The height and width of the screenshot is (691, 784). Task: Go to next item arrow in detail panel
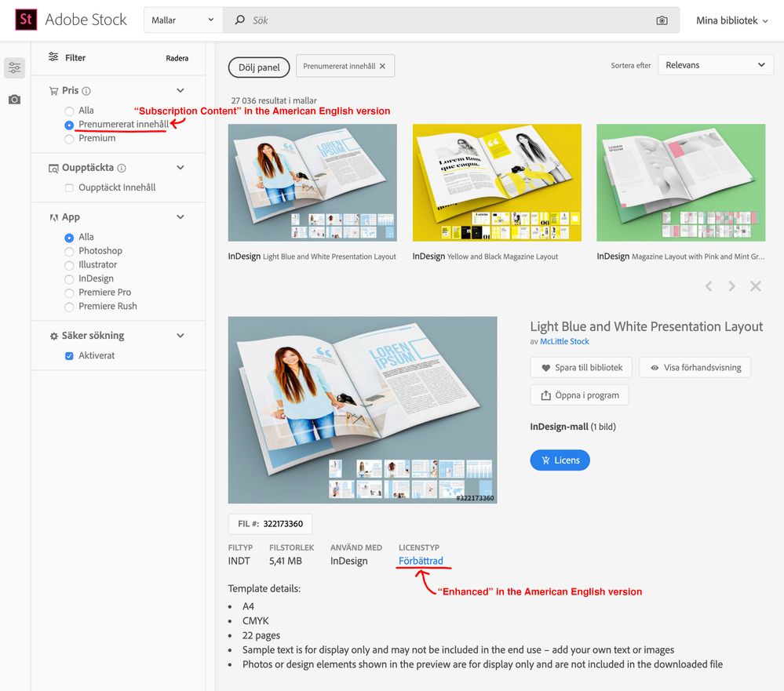coord(732,286)
